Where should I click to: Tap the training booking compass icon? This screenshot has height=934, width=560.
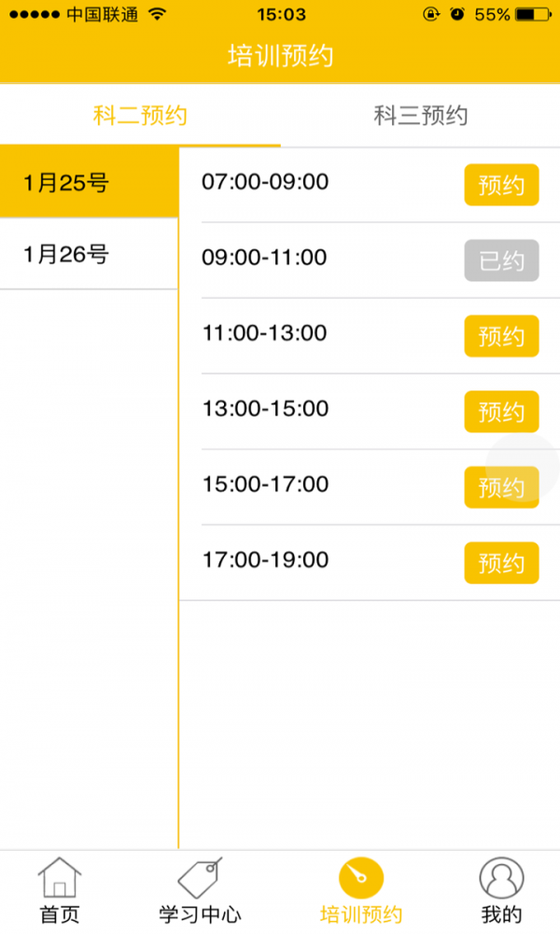point(361,877)
